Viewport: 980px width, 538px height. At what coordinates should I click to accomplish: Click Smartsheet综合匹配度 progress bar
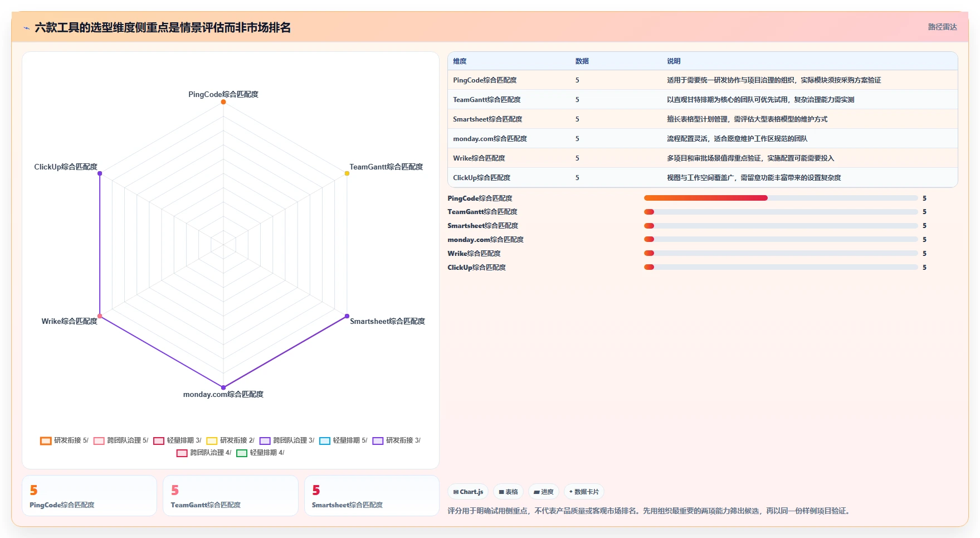click(781, 226)
